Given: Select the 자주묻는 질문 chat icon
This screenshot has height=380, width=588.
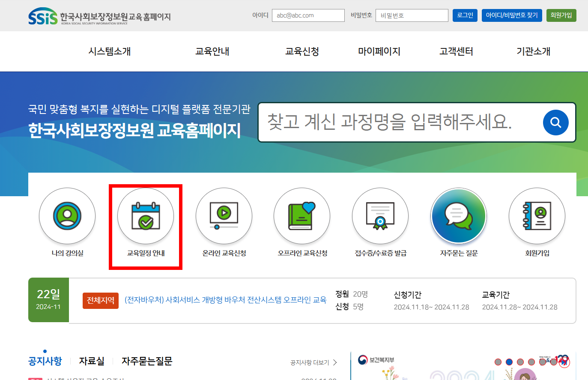Looking at the screenshot, I should coord(458,216).
